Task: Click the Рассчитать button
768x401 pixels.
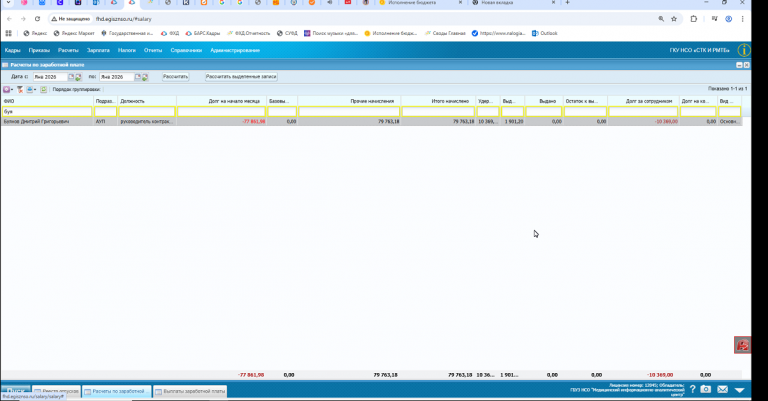Action: point(175,77)
